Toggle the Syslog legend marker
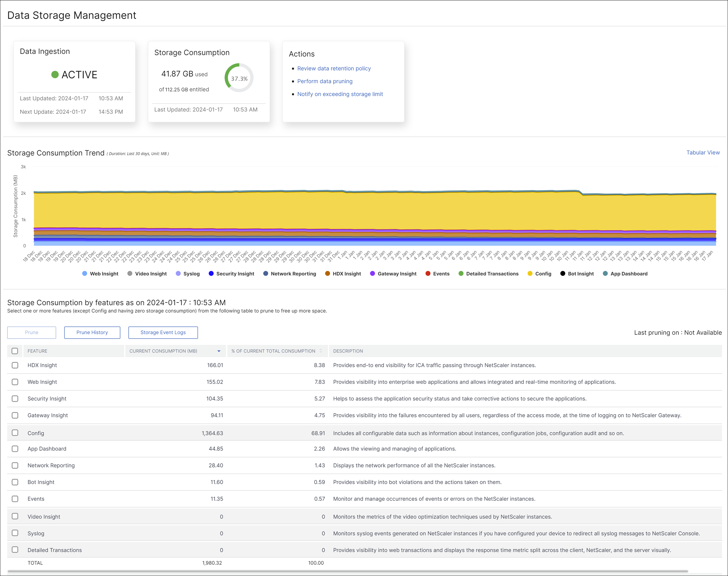The width and height of the screenshot is (728, 576). tap(178, 273)
